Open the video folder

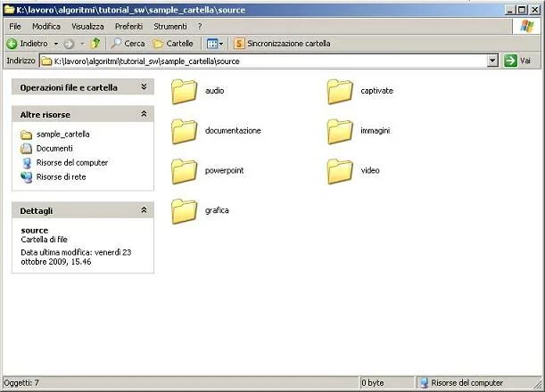tap(340, 171)
